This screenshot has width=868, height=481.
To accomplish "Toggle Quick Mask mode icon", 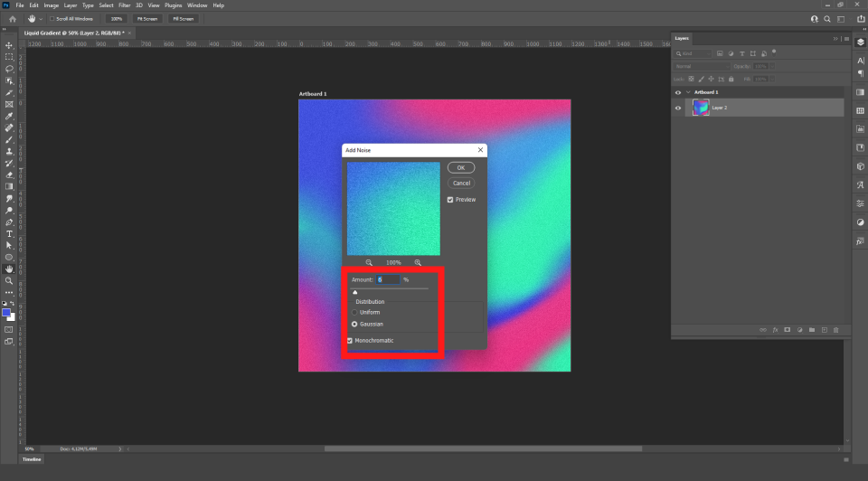I will 9,329.
